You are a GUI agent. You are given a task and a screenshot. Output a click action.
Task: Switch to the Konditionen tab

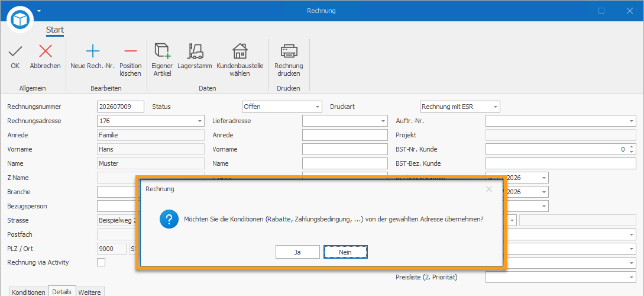pyautogui.click(x=28, y=292)
